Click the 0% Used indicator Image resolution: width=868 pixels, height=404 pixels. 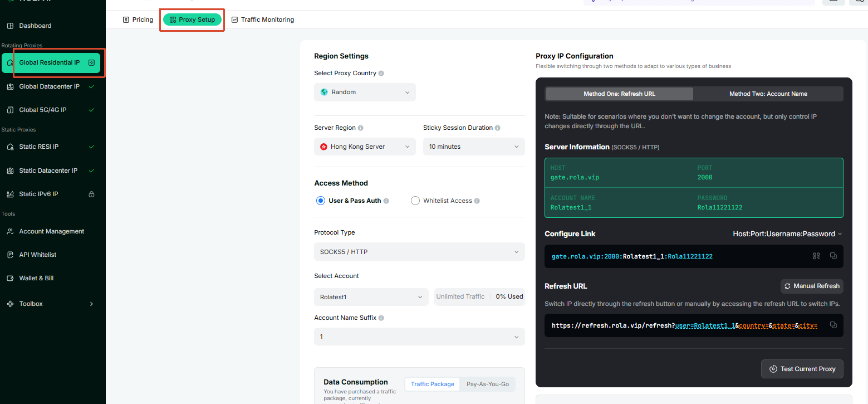[x=509, y=296]
